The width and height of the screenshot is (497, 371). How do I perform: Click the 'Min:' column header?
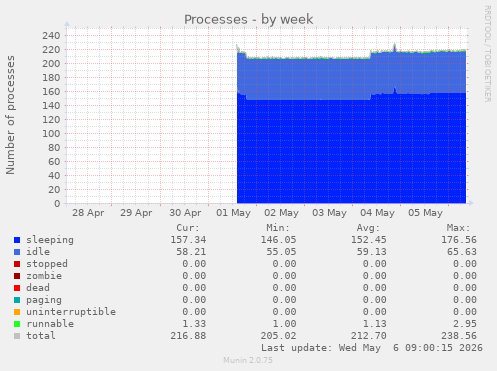click(x=278, y=228)
